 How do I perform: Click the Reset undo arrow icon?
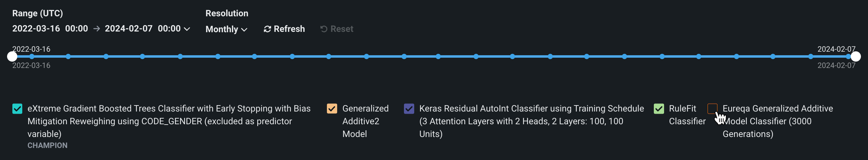pos(324,29)
